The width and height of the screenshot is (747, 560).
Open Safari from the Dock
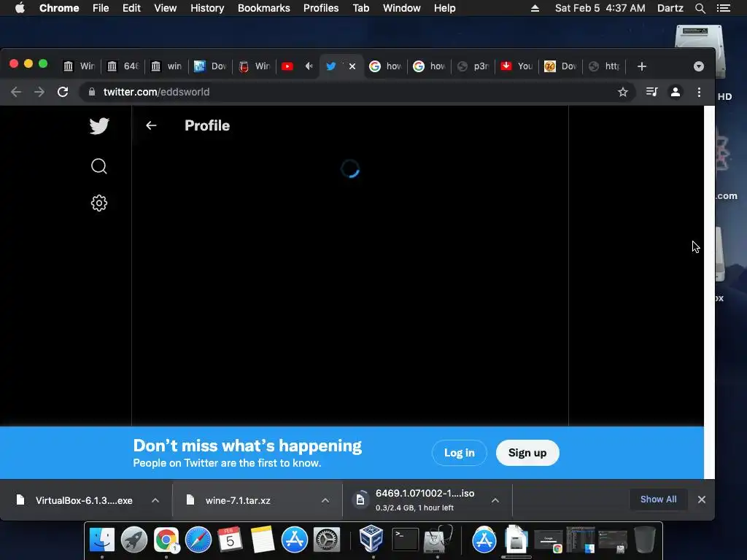click(198, 540)
